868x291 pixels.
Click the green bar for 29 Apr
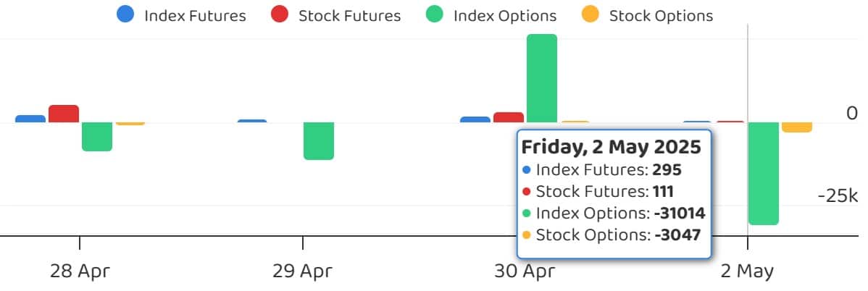319,140
